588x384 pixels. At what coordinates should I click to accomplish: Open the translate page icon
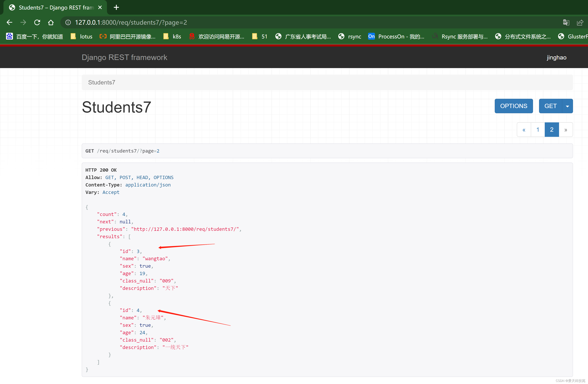coord(566,22)
